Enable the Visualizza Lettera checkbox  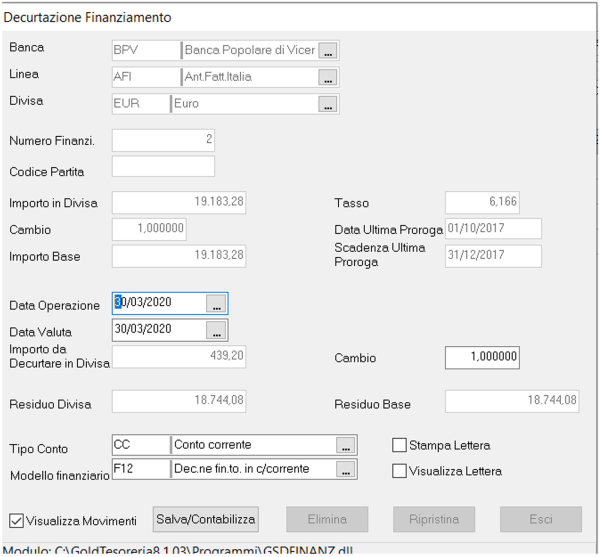point(400,470)
